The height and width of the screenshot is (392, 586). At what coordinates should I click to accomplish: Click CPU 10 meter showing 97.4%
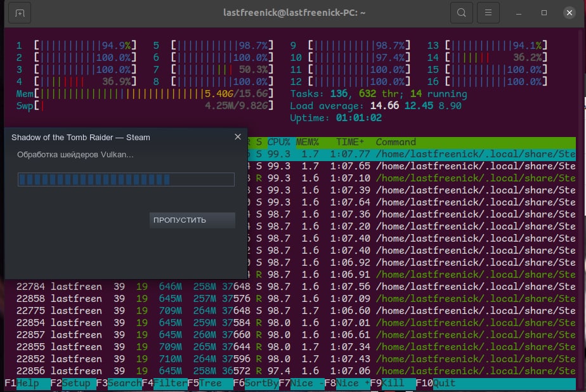coord(350,58)
